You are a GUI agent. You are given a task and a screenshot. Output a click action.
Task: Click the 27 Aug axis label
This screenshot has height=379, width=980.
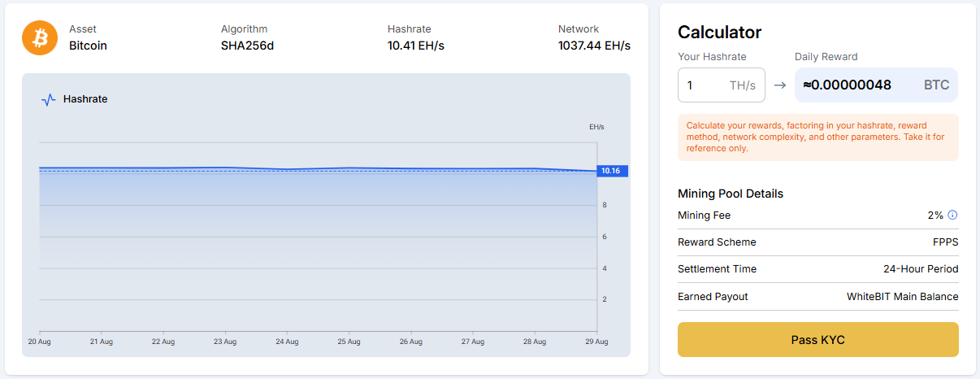tap(473, 342)
